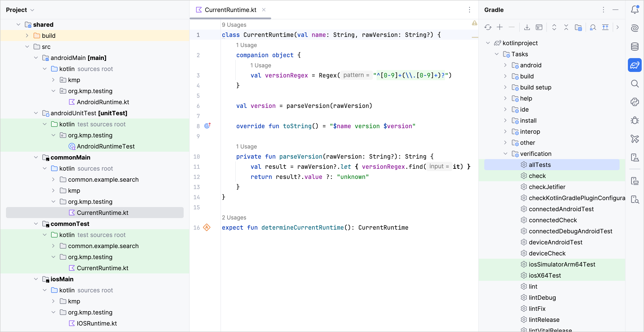This screenshot has height=332, width=644.
Task: Select AndroidRuntimeTest in the project tree
Action: [105, 146]
